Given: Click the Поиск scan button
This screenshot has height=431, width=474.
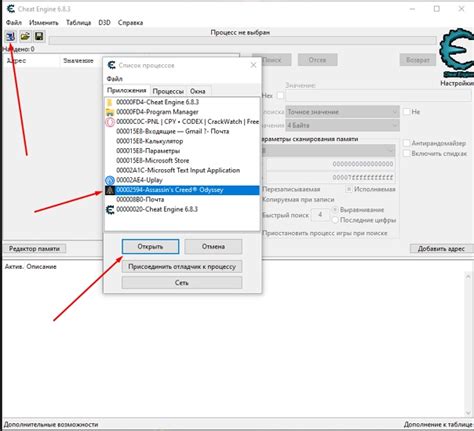Looking at the screenshot, I should pos(276,60).
